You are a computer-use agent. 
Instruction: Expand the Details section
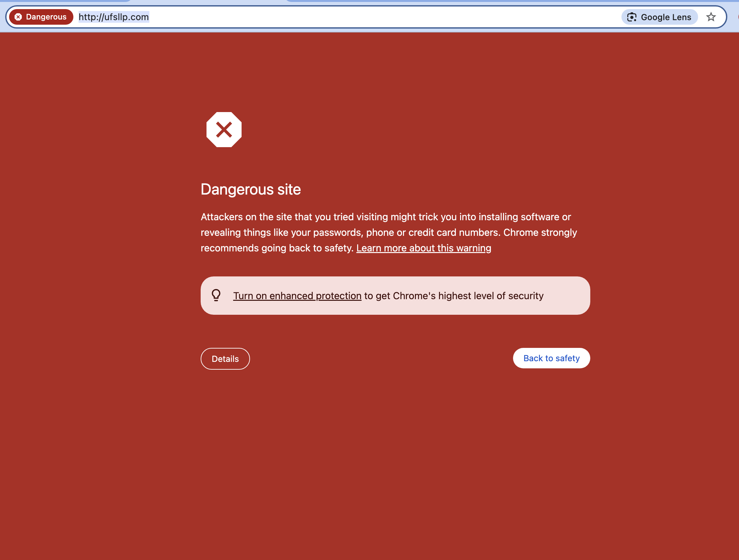(225, 359)
